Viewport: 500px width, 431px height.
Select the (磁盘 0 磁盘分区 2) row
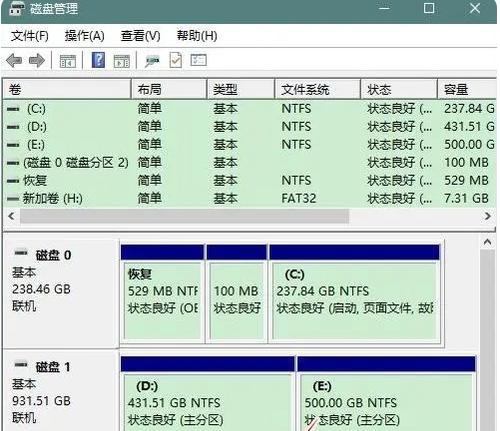(x=249, y=163)
